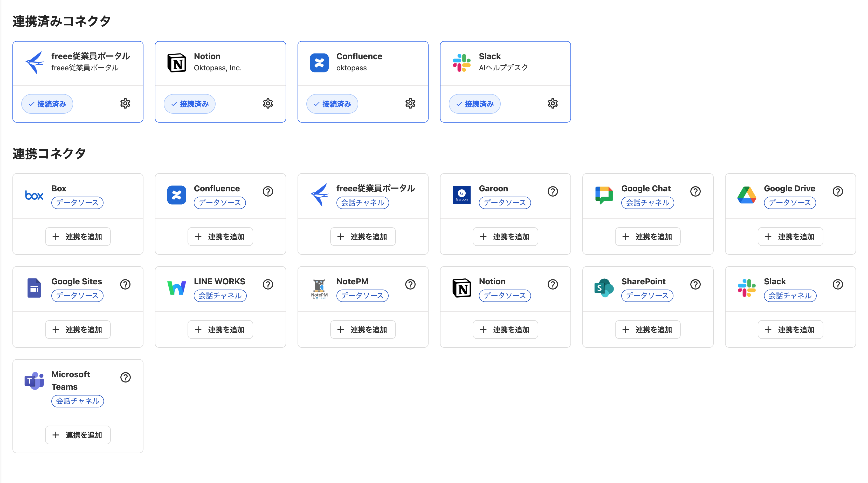
Task: Open help icon on Google Drive card
Action: click(x=838, y=192)
